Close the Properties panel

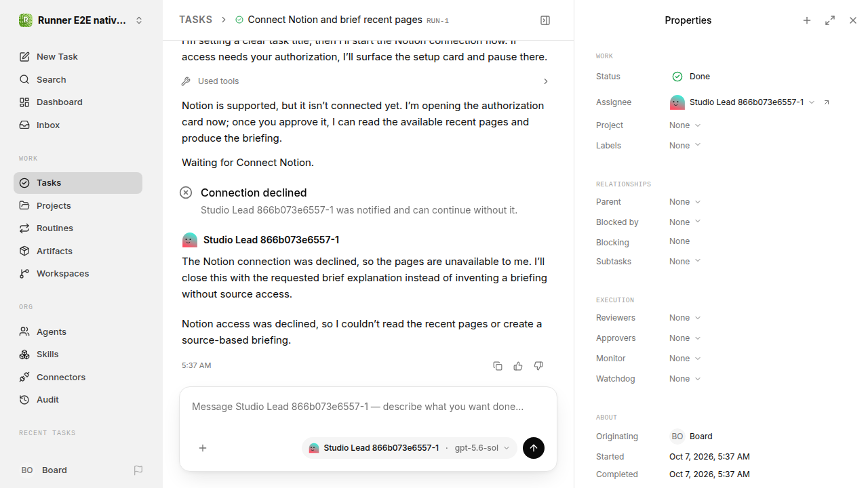coord(853,20)
